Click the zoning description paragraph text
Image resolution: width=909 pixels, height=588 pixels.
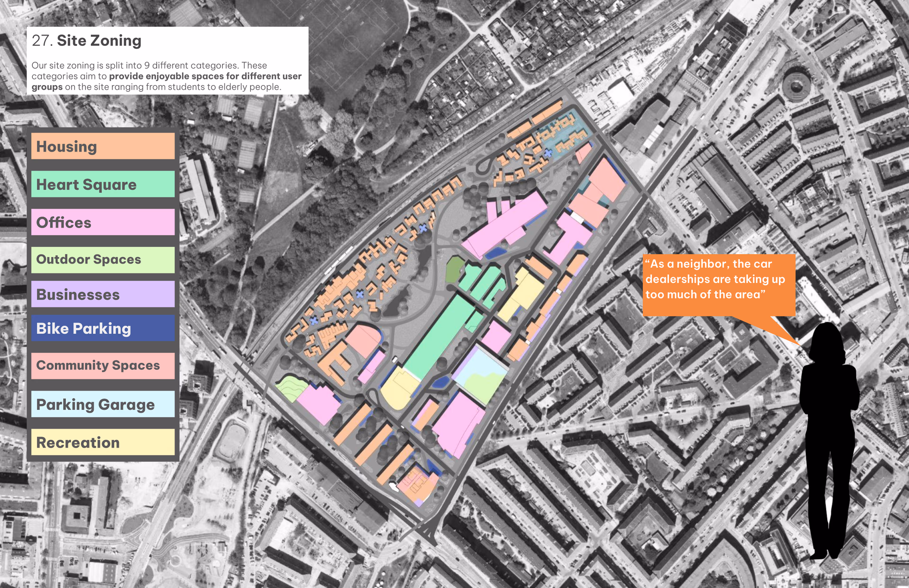(x=166, y=76)
